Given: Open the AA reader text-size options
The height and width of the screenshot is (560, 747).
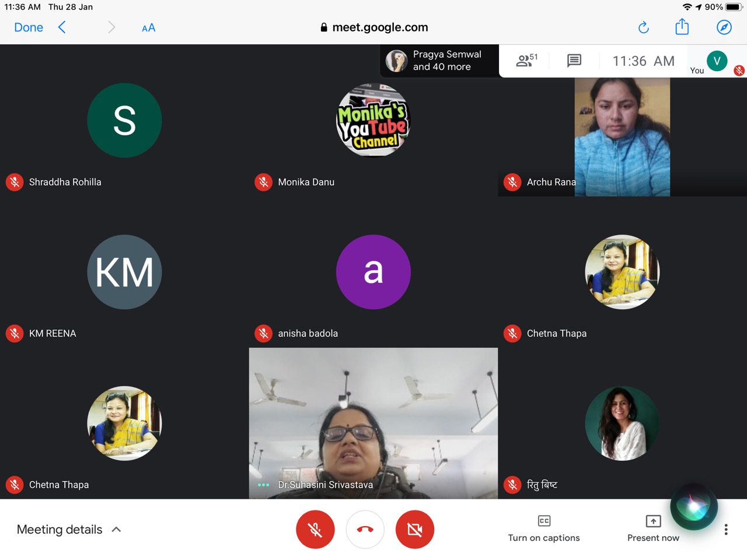Looking at the screenshot, I should tap(149, 27).
